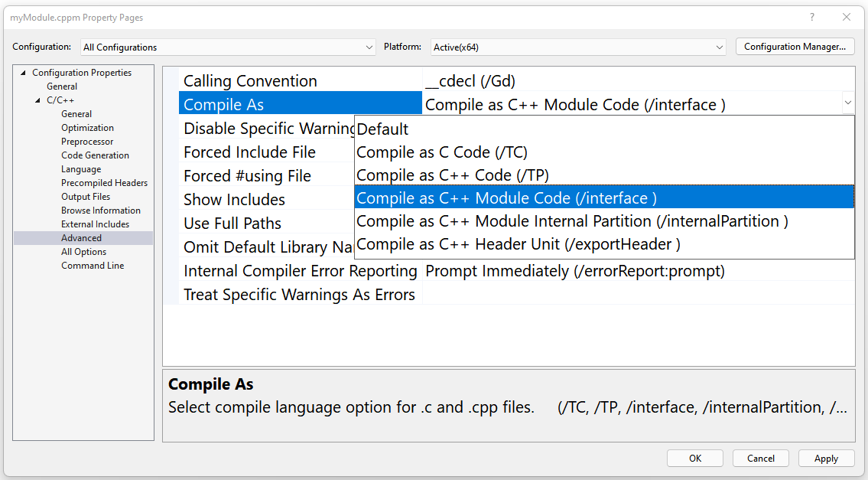Open the Compile As value dropdown arrow

click(847, 103)
